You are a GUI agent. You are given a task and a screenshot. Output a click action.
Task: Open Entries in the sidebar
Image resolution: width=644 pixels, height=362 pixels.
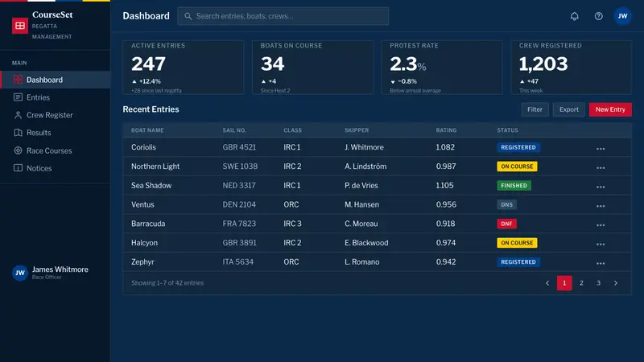56,97
